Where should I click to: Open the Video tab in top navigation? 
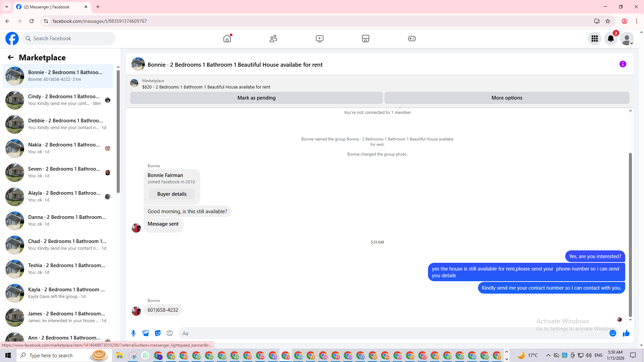pyautogui.click(x=319, y=39)
